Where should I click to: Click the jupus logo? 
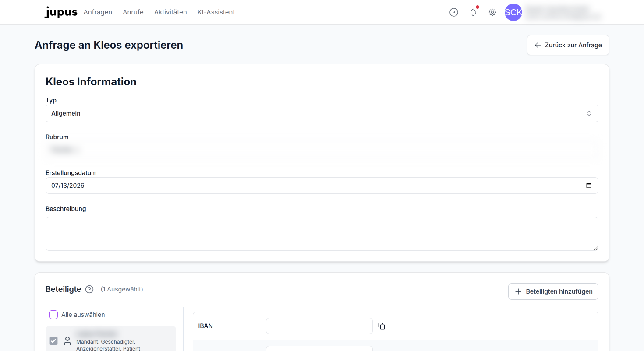61,12
